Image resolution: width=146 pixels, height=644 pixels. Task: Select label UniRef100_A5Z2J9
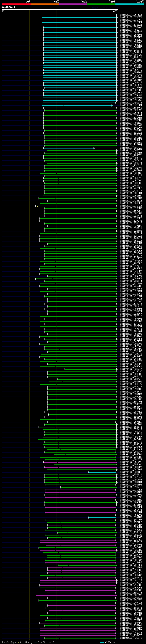131,30
